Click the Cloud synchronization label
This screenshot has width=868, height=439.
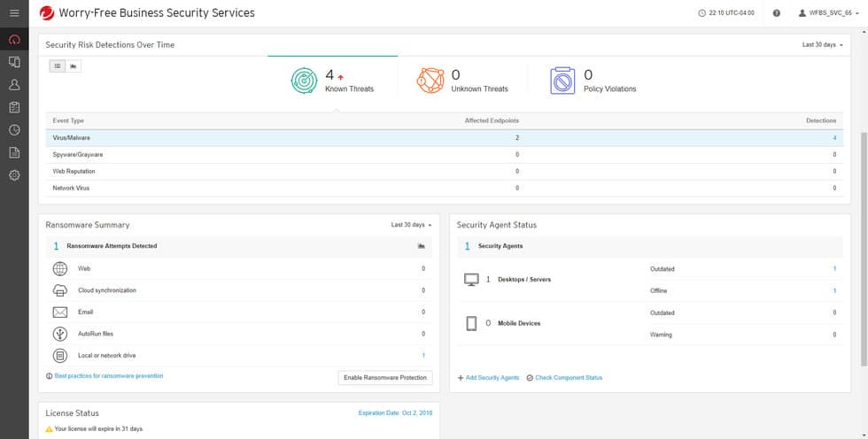click(x=107, y=290)
